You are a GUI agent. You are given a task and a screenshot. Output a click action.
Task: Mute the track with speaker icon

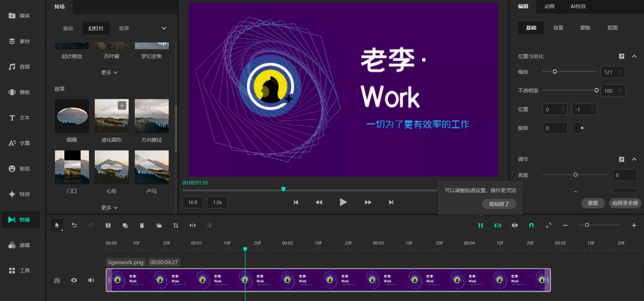[91, 280]
